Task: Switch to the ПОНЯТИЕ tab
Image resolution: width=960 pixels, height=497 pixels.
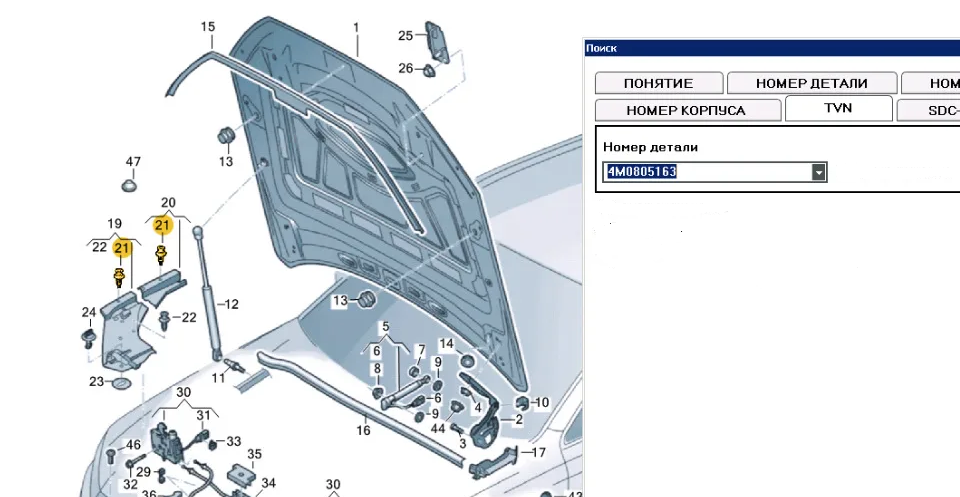Action: [657, 84]
